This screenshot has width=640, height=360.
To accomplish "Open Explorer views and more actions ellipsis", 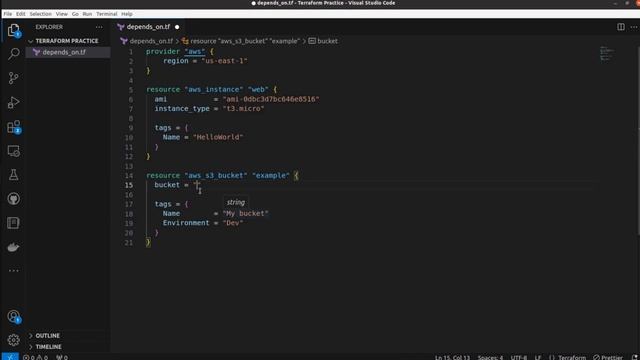I will (x=99, y=27).
